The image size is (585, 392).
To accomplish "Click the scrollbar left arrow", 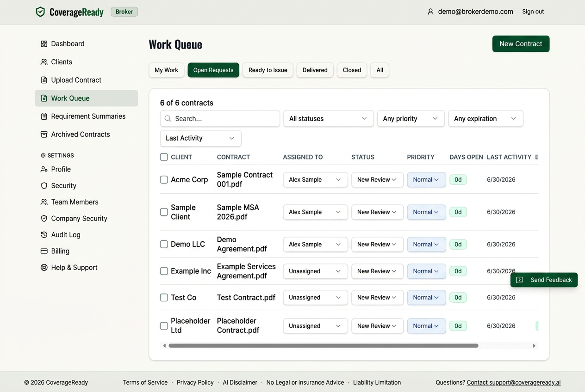I will [x=164, y=346].
